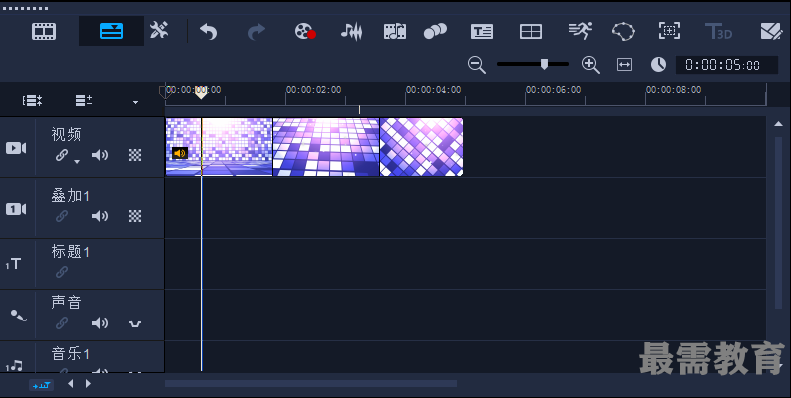Click the 0:00:05:00 timecode field
The width and height of the screenshot is (791, 398).
[x=726, y=65]
